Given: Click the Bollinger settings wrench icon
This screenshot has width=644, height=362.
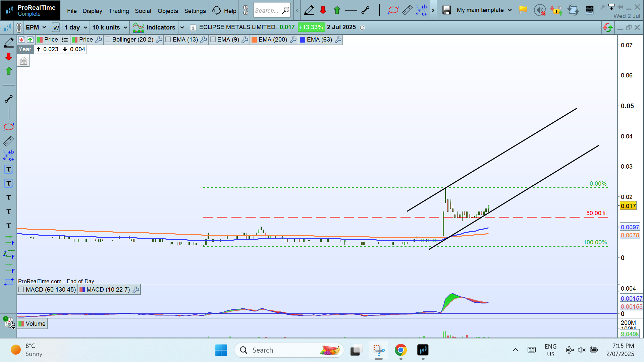Looking at the screenshot, I should [159, 40].
